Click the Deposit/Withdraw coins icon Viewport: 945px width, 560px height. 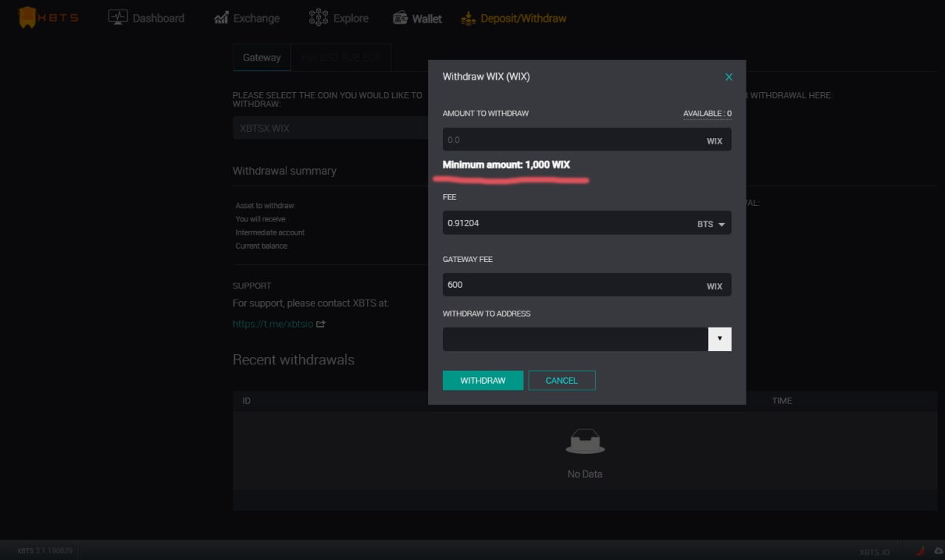[x=468, y=18]
